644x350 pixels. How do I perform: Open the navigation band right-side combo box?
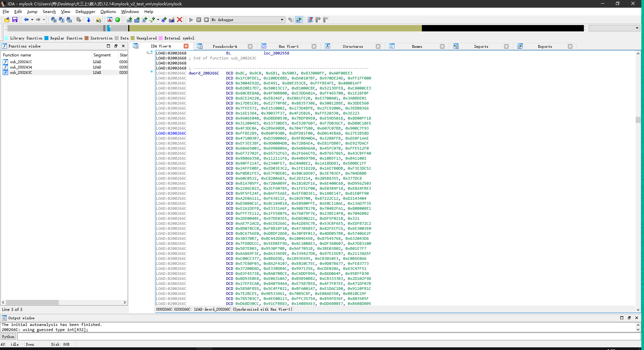(x=614, y=28)
